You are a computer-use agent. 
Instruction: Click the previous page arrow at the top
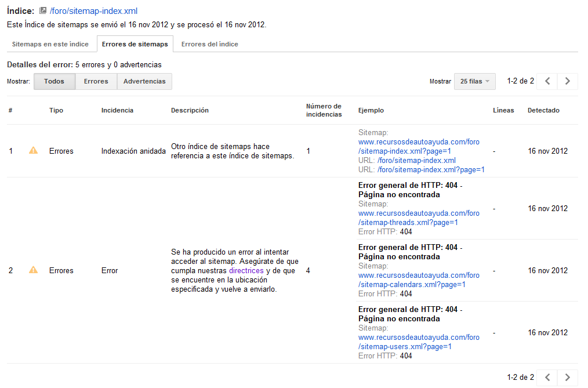click(x=546, y=81)
